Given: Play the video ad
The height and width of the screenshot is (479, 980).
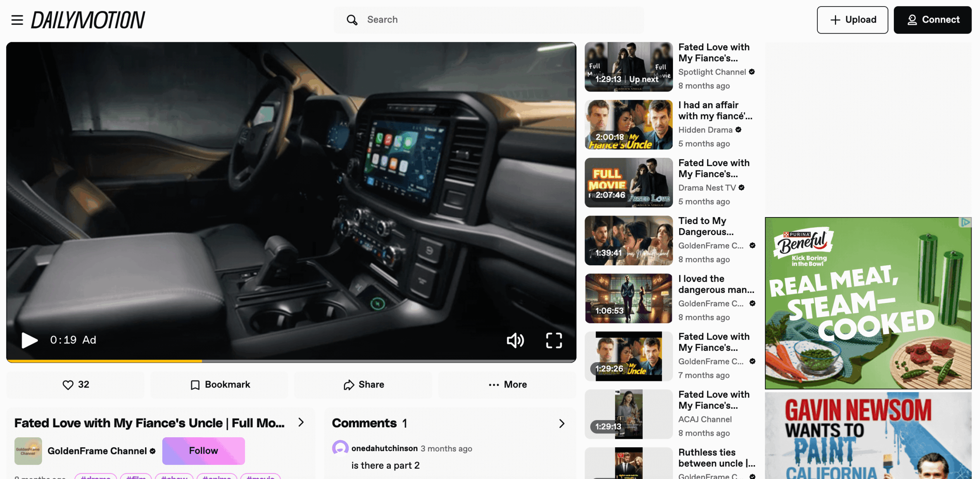Looking at the screenshot, I should pos(29,340).
